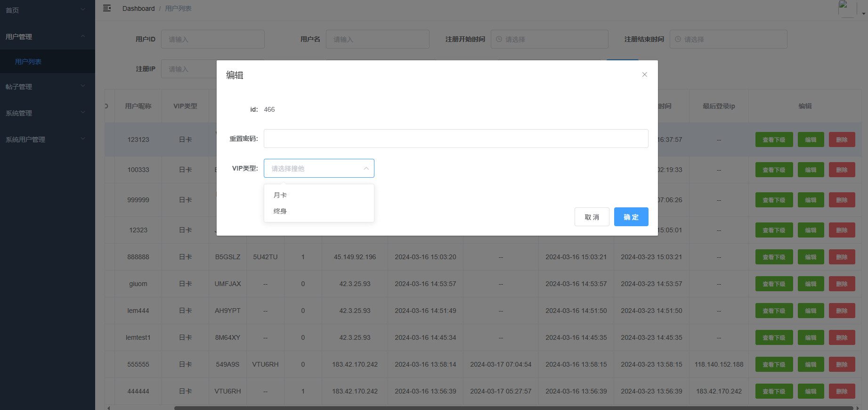Click the Dashboard breadcrumb link

(x=138, y=8)
